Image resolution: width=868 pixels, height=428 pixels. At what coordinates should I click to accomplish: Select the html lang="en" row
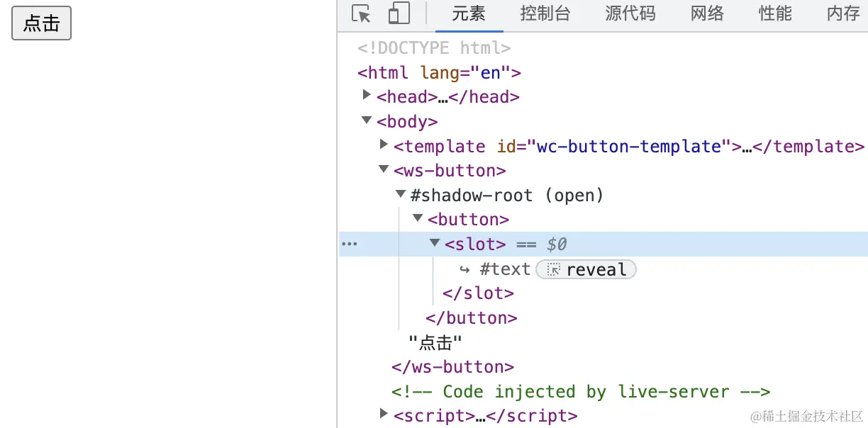440,73
